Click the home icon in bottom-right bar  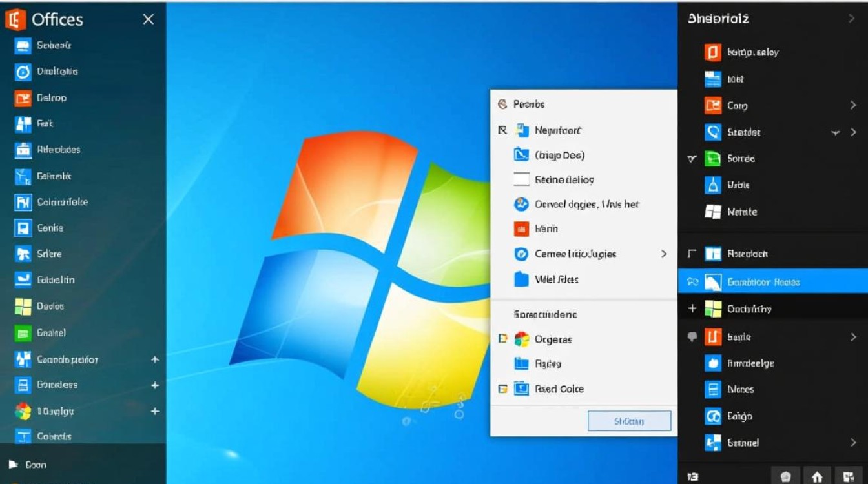pos(817,477)
